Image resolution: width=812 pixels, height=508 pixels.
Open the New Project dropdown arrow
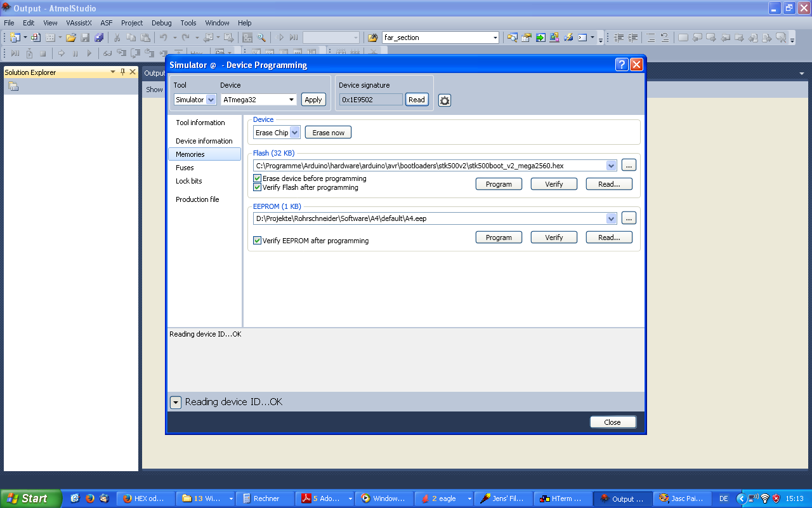pos(25,37)
